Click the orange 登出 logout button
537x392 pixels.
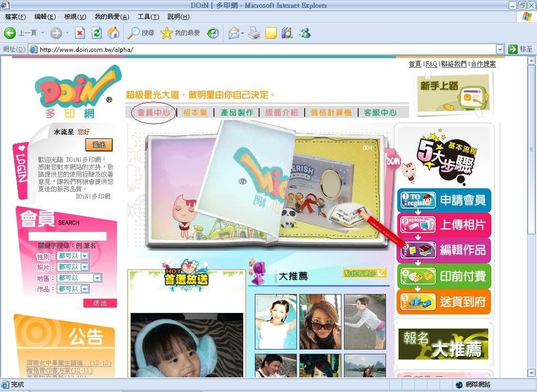tap(99, 145)
